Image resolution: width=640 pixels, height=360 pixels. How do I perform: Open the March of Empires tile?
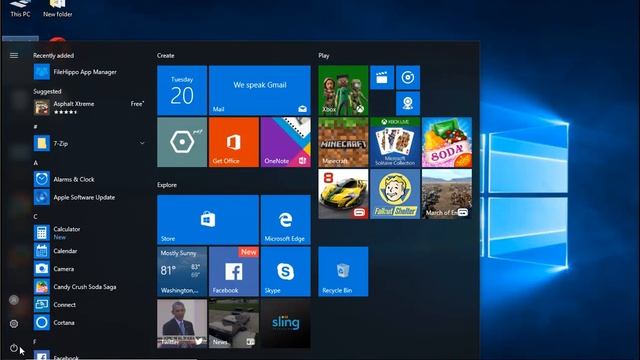447,194
